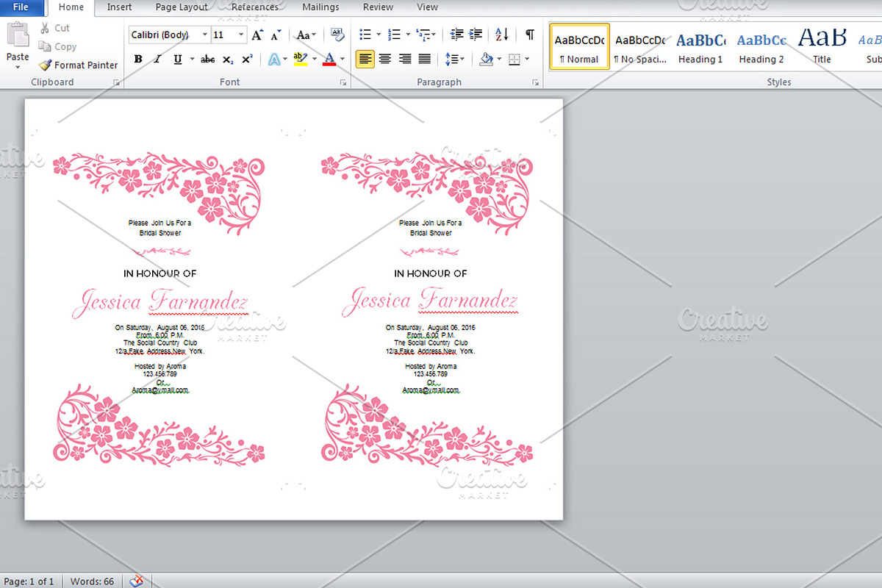
Task: Click the Cut button
Action: tap(55, 28)
